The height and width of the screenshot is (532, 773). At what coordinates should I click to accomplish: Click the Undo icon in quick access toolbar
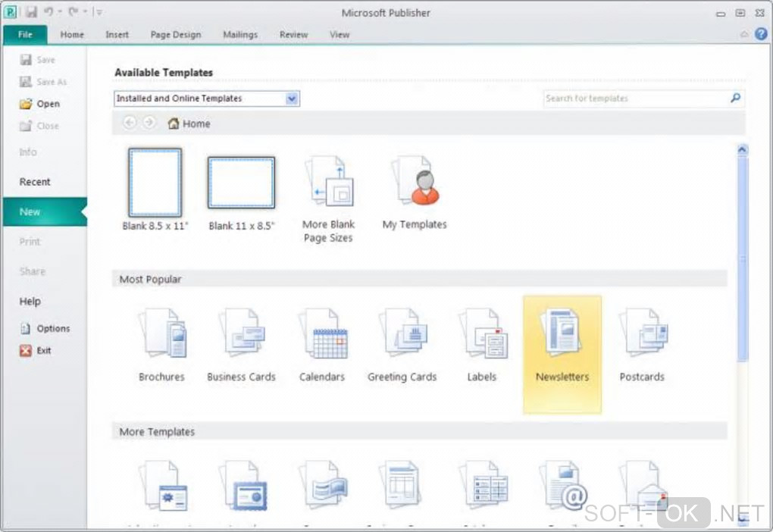[49, 11]
